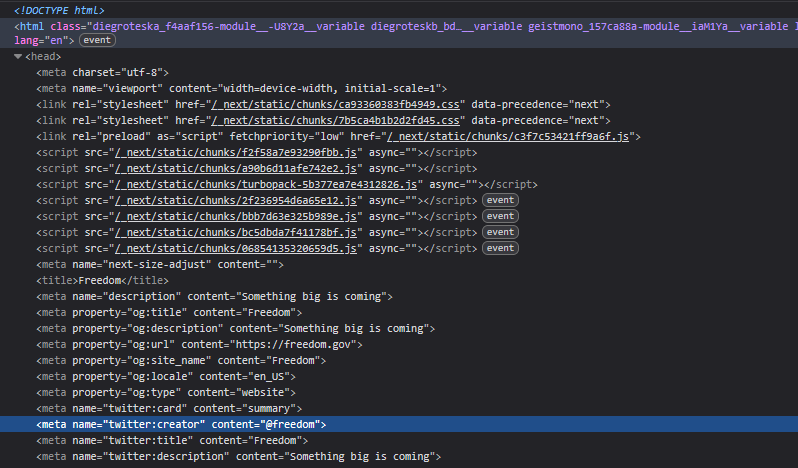The width and height of the screenshot is (798, 468).
Task: Select the DOCTYPE html line
Action: click(59, 10)
